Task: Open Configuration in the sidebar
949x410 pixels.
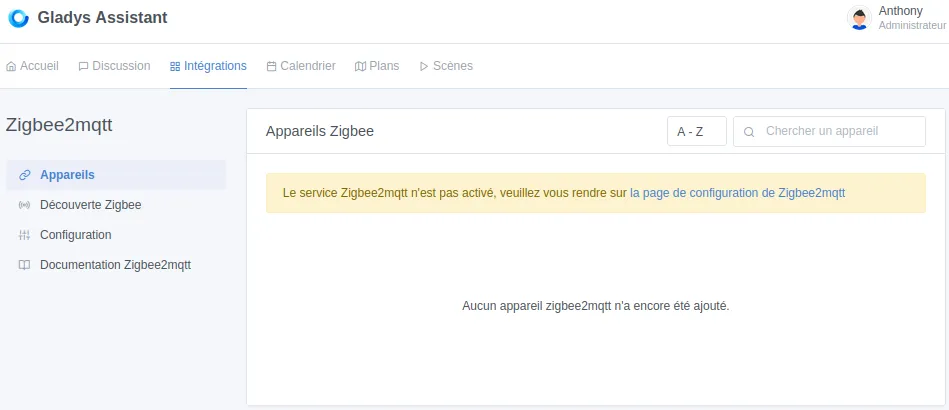Action: pos(116,234)
